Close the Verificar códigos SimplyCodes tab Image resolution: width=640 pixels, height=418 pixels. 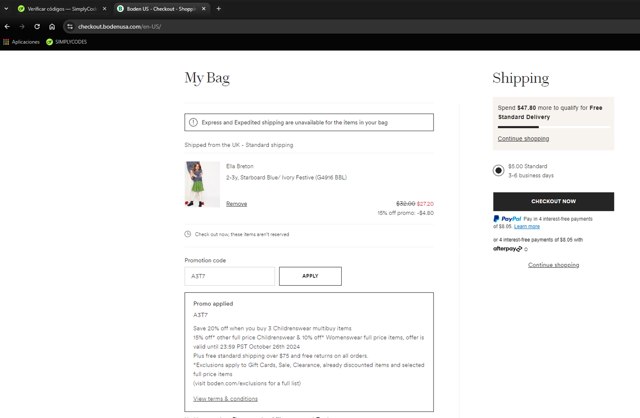(104, 9)
